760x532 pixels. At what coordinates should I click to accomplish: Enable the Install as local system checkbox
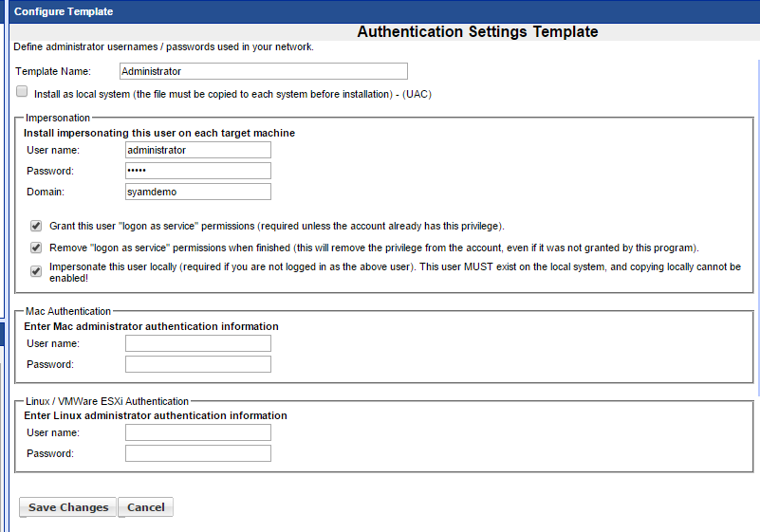pos(22,92)
